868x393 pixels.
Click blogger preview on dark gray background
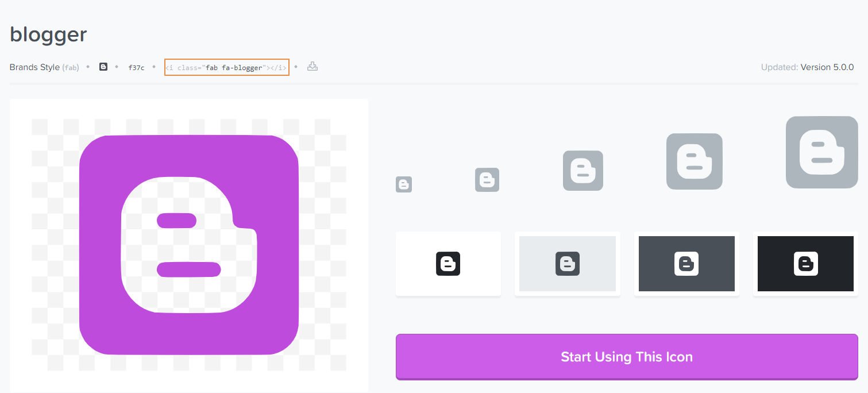coord(686,264)
